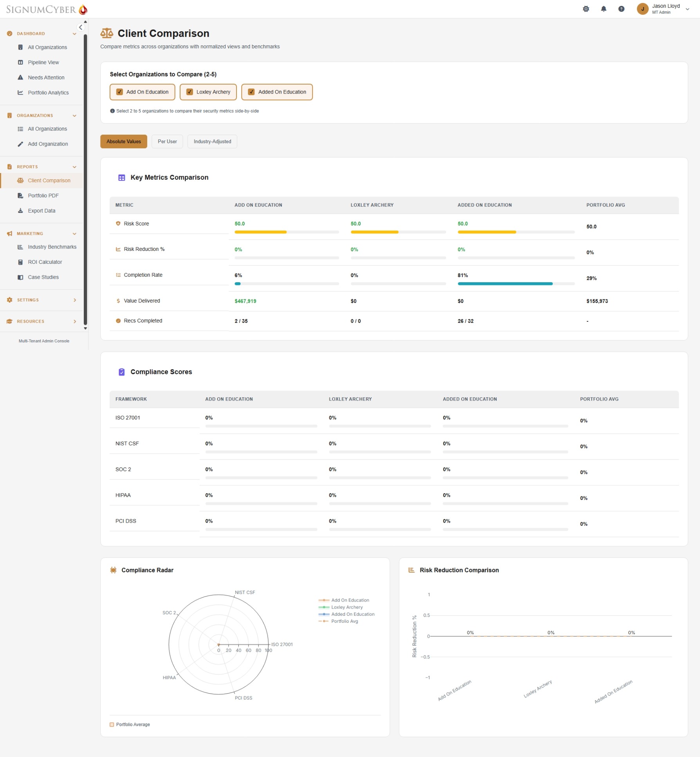This screenshot has height=757, width=700.
Task: Open the Export Data report
Action: pyautogui.click(x=41, y=210)
